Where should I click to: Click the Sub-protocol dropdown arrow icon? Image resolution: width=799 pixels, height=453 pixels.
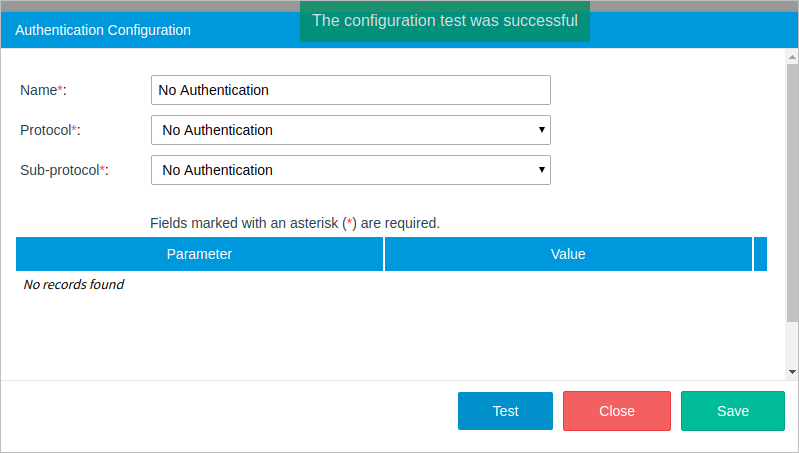pos(541,170)
